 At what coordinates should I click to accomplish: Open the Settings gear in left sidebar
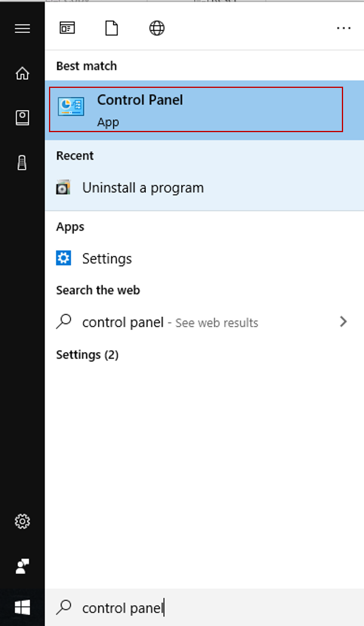point(22,521)
